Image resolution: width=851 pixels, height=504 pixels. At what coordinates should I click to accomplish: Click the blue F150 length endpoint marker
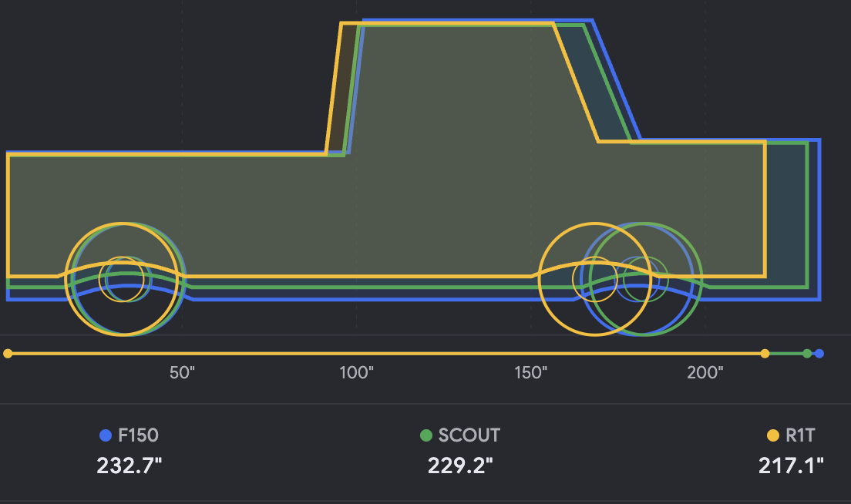(x=819, y=354)
